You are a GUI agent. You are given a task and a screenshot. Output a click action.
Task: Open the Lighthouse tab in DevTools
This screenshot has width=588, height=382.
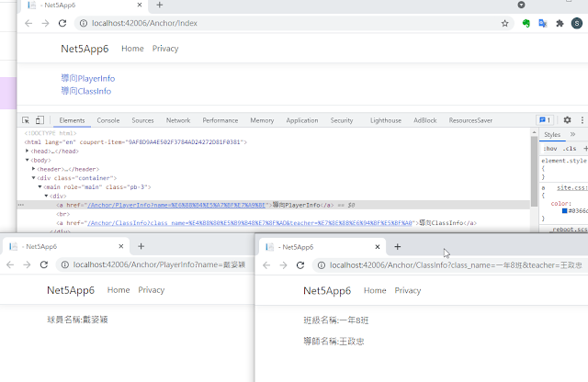point(386,120)
